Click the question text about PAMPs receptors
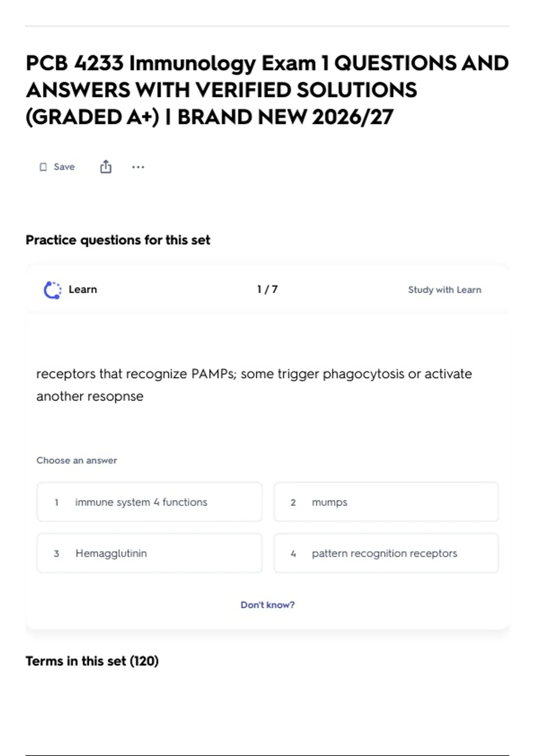This screenshot has height=756, width=534. pyautogui.click(x=254, y=385)
